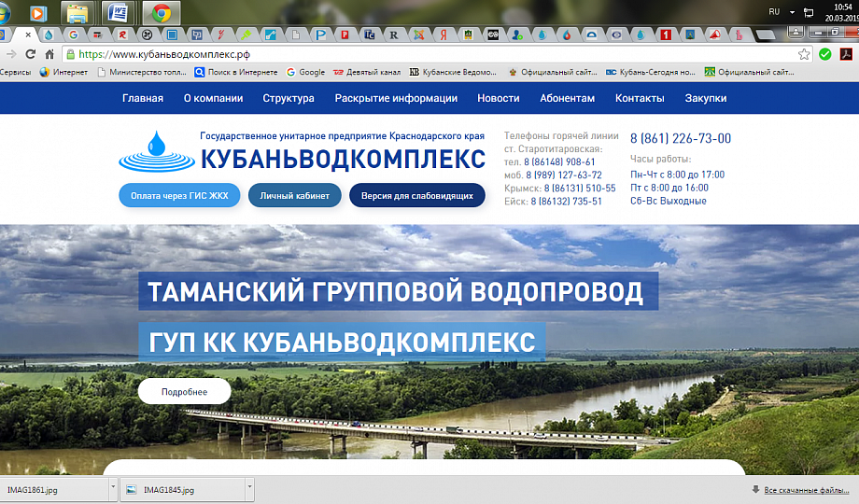Viewport: 859px width, 504px height.
Task: Click the browser home icon
Action: click(x=49, y=54)
